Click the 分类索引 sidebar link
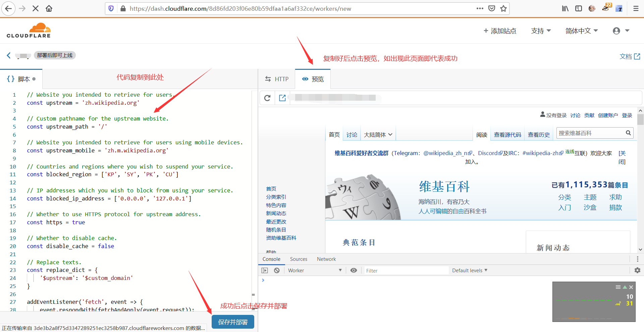The height and width of the screenshot is (332, 644). [276, 197]
